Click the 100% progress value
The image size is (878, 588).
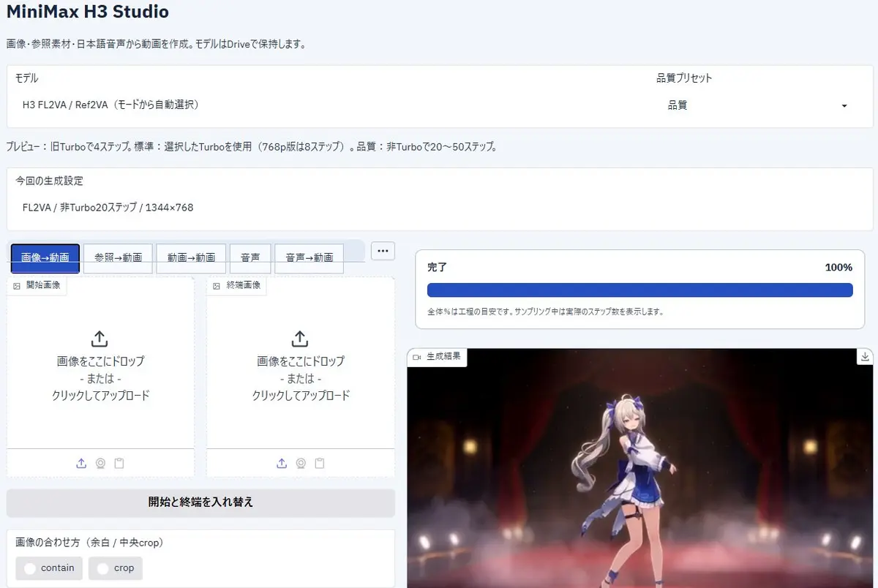click(x=838, y=268)
